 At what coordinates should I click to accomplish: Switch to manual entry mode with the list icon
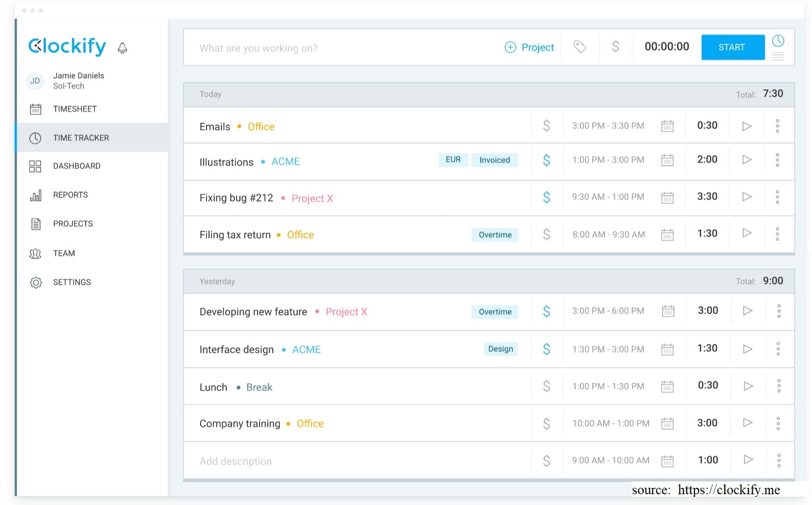[778, 55]
